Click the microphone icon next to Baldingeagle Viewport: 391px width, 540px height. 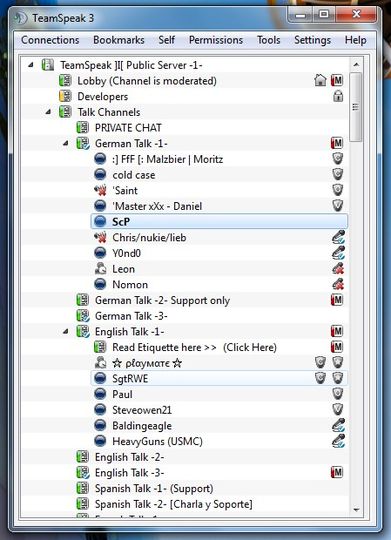[x=338, y=425]
